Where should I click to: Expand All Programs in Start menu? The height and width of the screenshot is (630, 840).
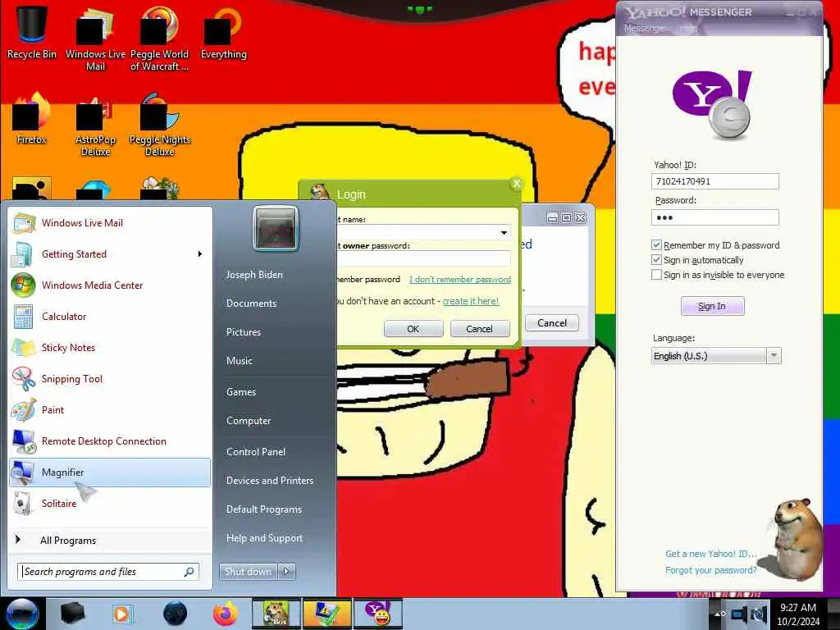pos(68,541)
